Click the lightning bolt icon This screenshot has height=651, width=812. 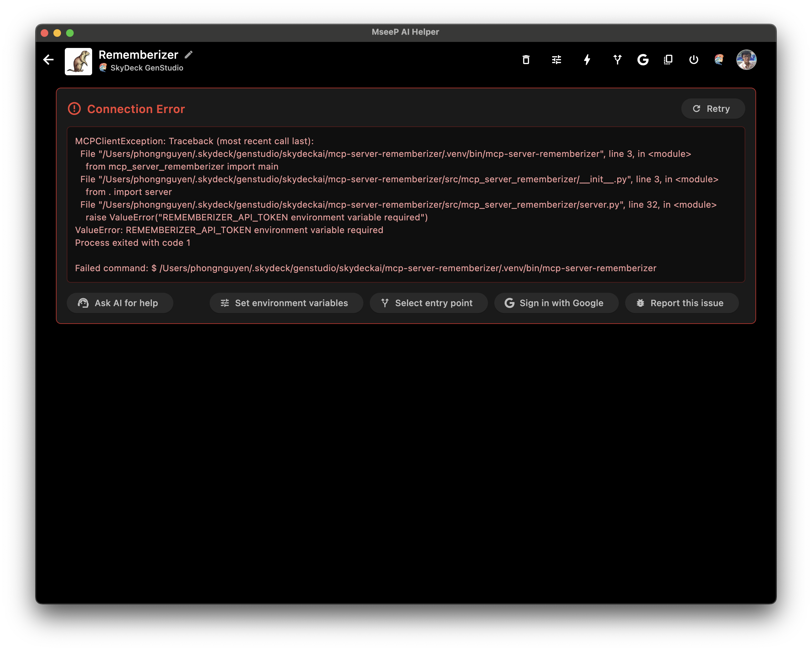587,59
